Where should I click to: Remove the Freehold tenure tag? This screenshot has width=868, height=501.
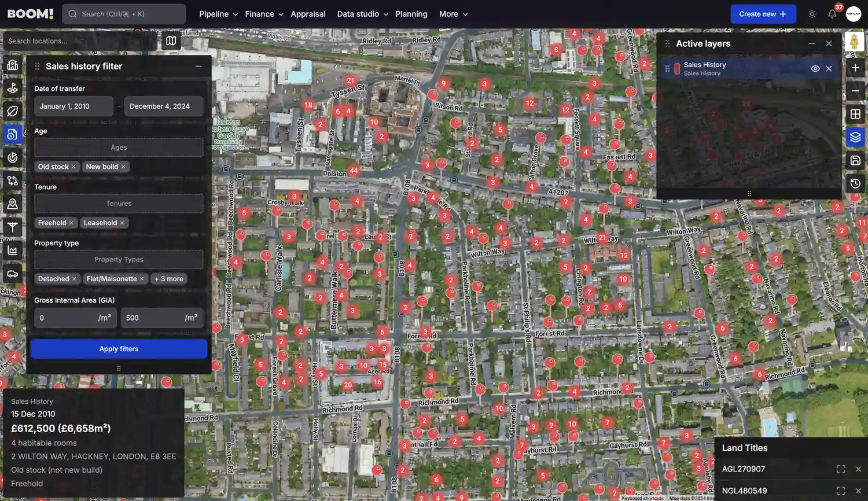click(71, 223)
